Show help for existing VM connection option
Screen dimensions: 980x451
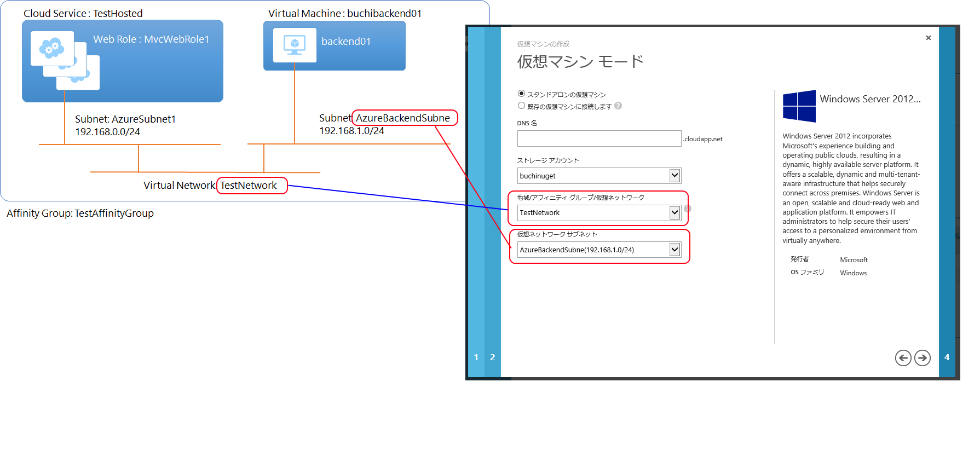click(x=618, y=106)
